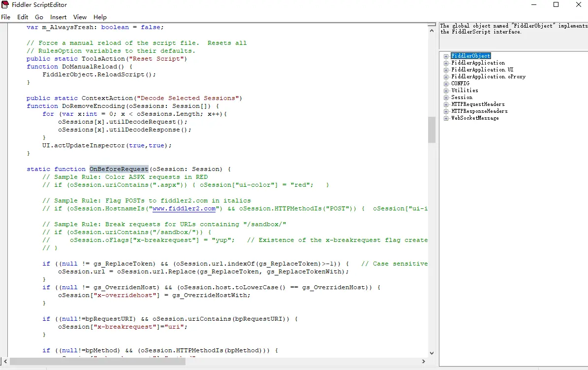Screen dimensions: 588x370
Task: Click the UI.actUpdateInspector(true,true) line
Action: click(x=107, y=145)
